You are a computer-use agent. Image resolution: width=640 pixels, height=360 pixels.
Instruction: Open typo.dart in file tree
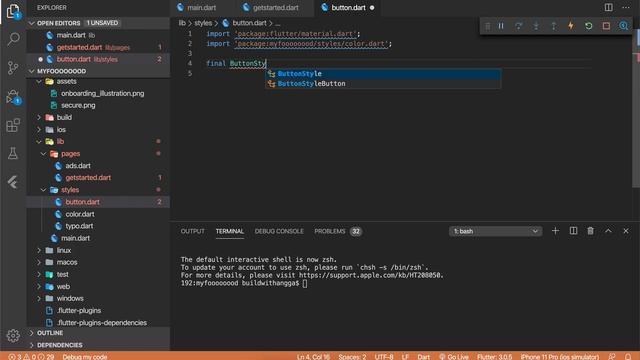(98, 226)
